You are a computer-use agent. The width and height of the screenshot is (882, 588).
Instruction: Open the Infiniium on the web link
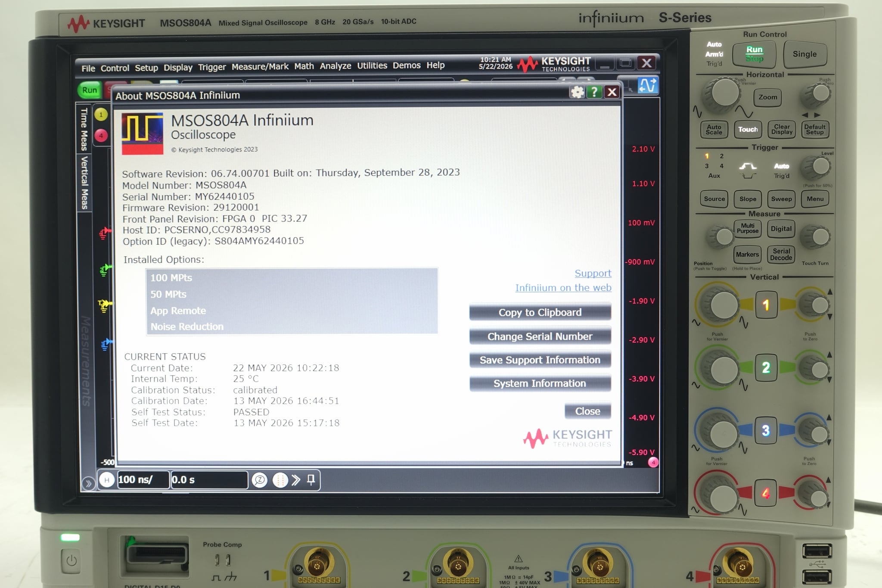pyautogui.click(x=563, y=288)
